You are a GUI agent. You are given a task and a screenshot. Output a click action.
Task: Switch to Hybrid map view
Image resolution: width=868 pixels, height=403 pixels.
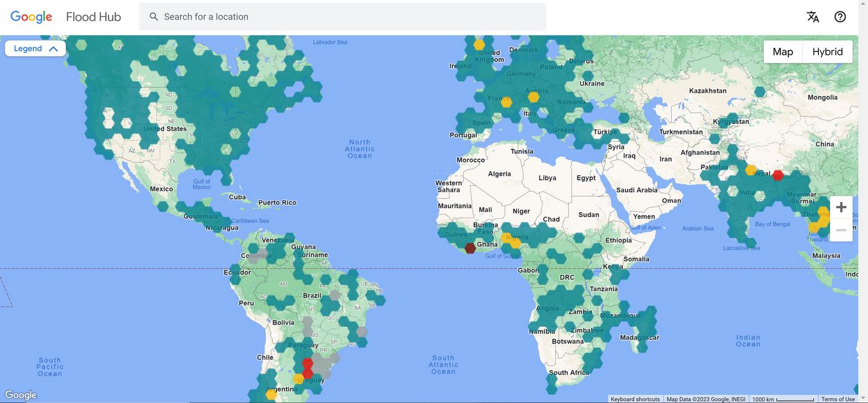tap(827, 51)
